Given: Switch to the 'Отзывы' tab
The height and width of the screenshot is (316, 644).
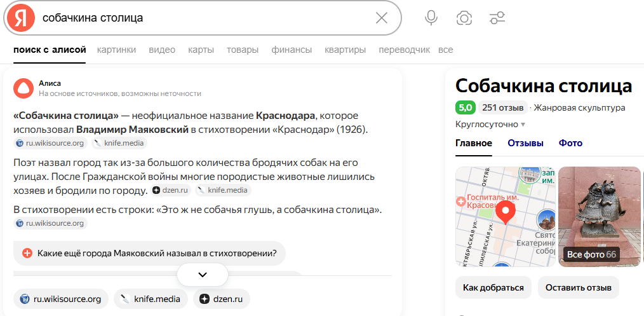Looking at the screenshot, I should [x=525, y=144].
